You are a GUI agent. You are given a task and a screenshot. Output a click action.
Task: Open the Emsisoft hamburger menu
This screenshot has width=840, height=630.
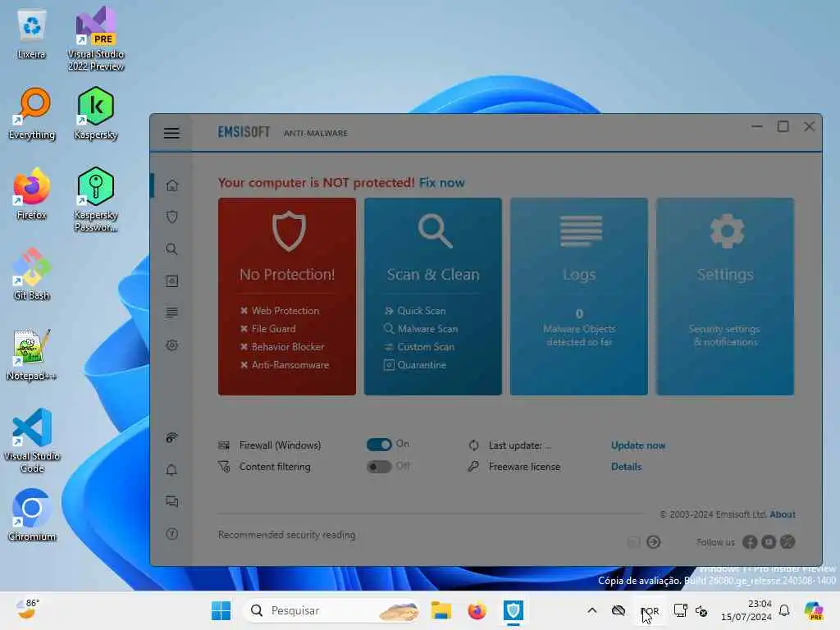[171, 133]
